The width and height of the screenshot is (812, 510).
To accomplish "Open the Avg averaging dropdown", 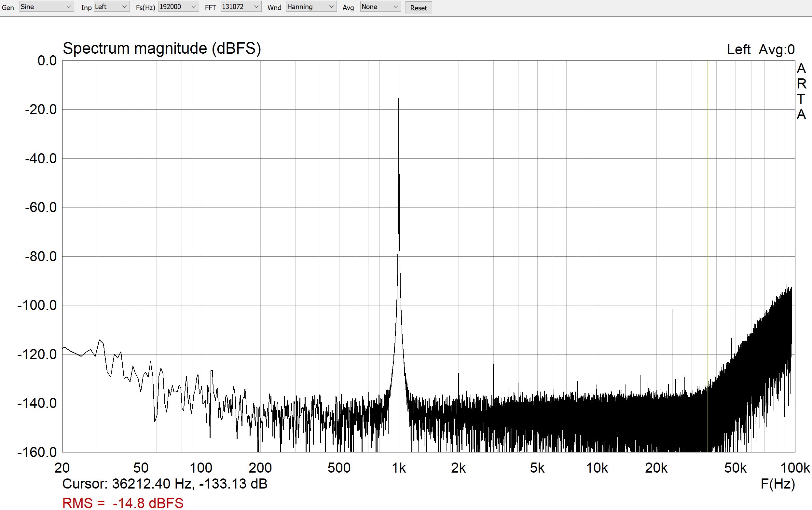I will click(x=380, y=7).
